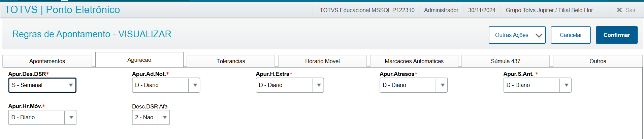Switch to the Súmula 437 tab
The image size is (644, 139).
pos(506,61)
